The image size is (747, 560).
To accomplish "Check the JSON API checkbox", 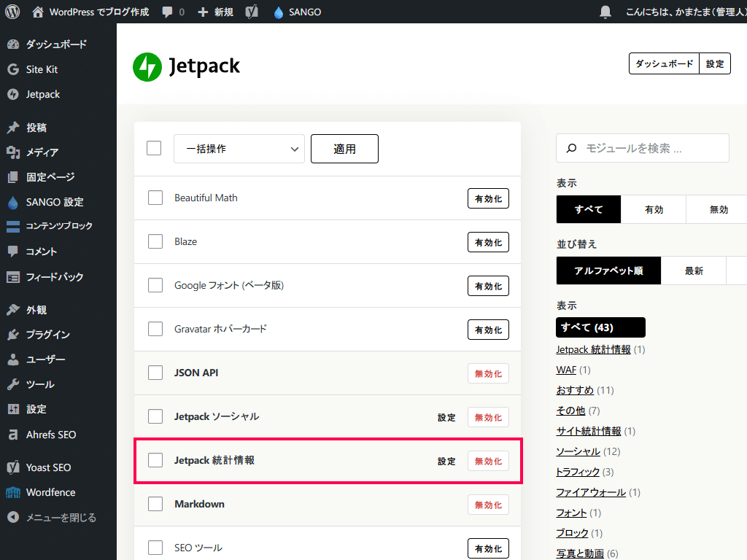I will [x=155, y=373].
